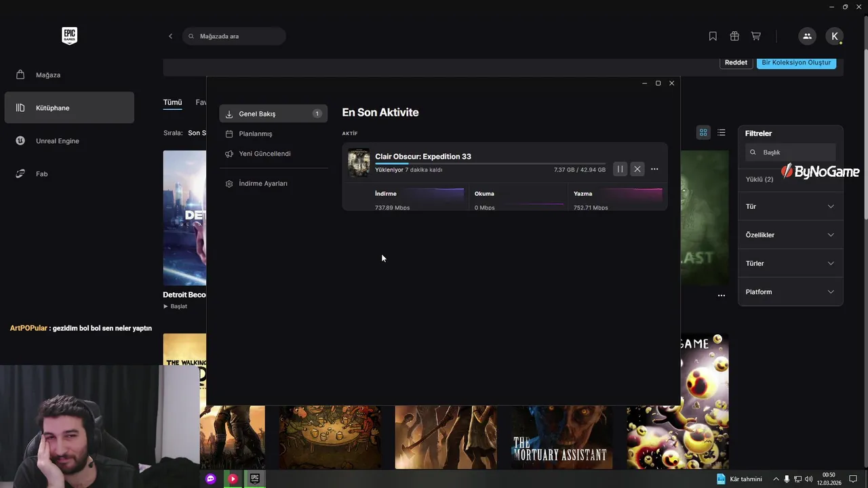Click the Reddet button
This screenshot has width=868, height=488.
click(736, 62)
